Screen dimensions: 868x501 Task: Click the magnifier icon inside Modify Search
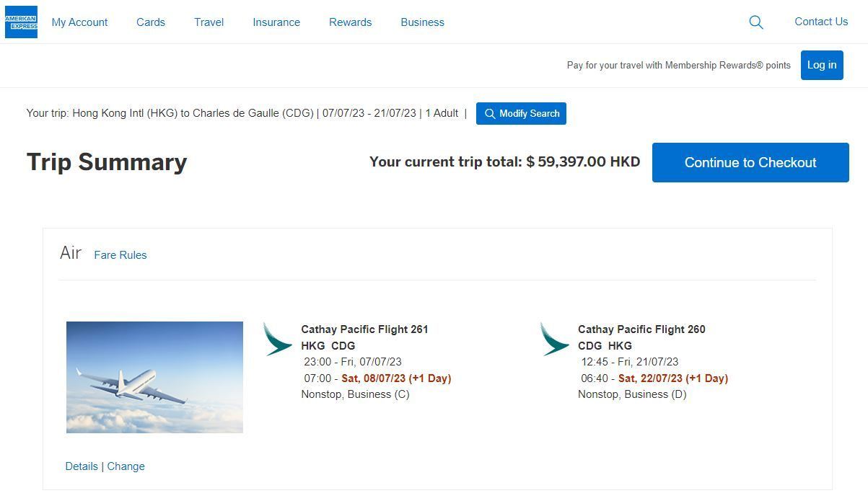(491, 113)
